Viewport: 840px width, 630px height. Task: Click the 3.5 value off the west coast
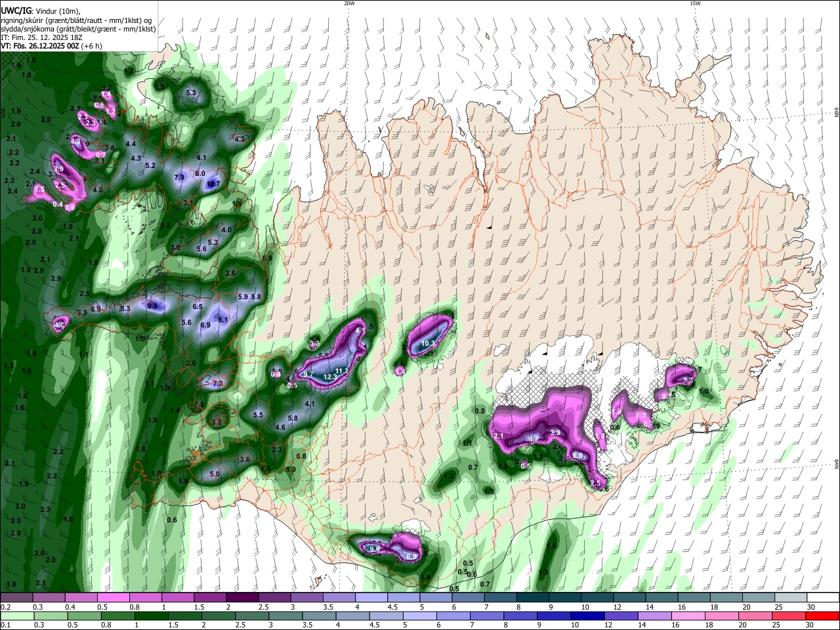(82, 312)
